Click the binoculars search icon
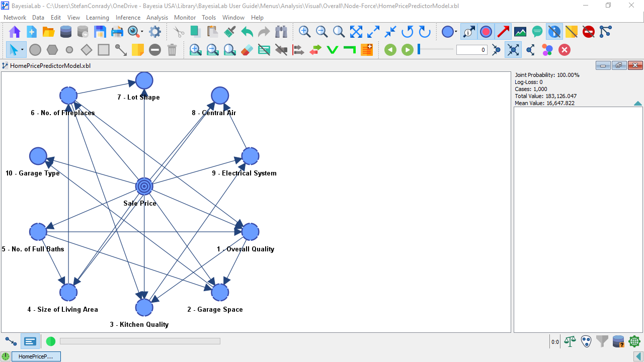Image resolution: width=644 pixels, height=362 pixels. [281, 32]
